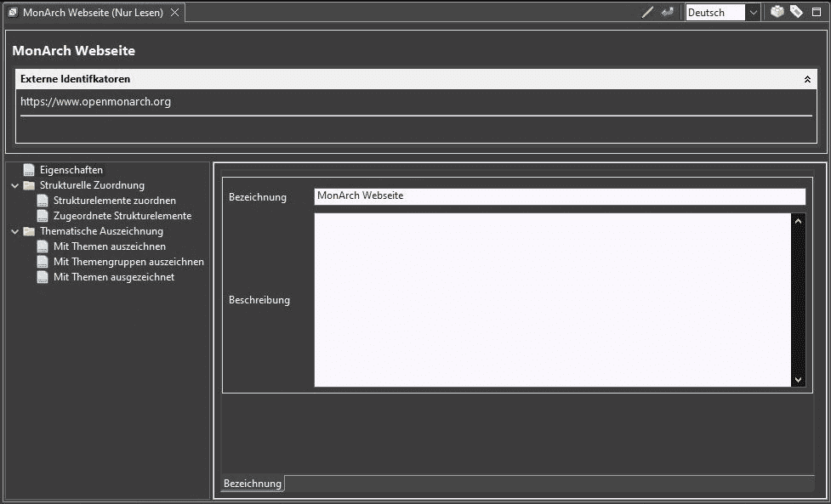Viewport: 831px width, 504px height.
Task: Collapse the Externe Identifkatoren section
Action: coord(807,79)
